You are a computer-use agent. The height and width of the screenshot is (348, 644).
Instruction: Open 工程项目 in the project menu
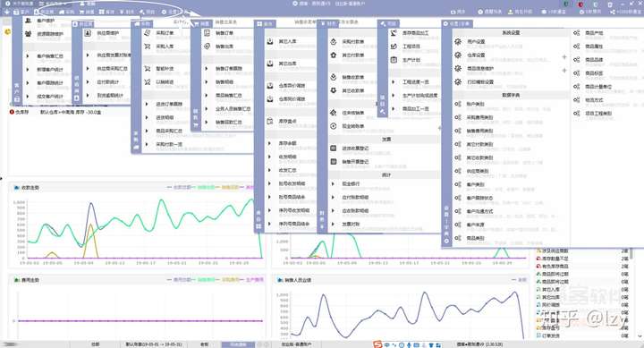coord(411,47)
